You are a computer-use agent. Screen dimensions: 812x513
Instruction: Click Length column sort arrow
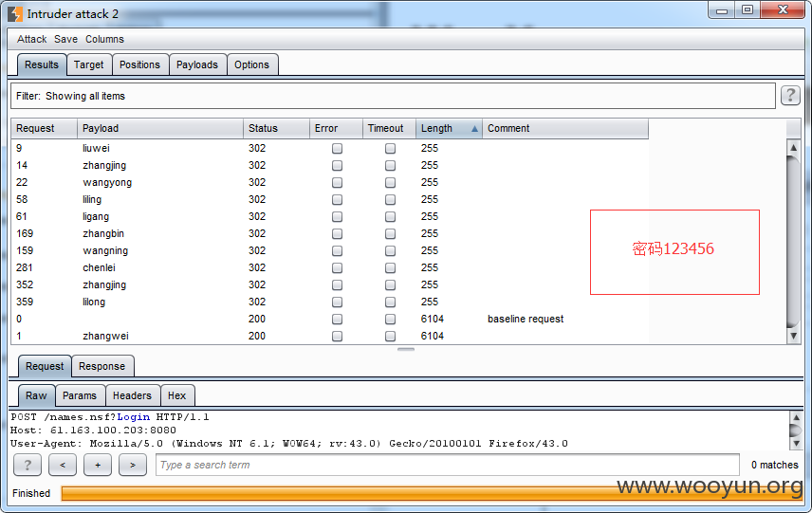coord(474,128)
